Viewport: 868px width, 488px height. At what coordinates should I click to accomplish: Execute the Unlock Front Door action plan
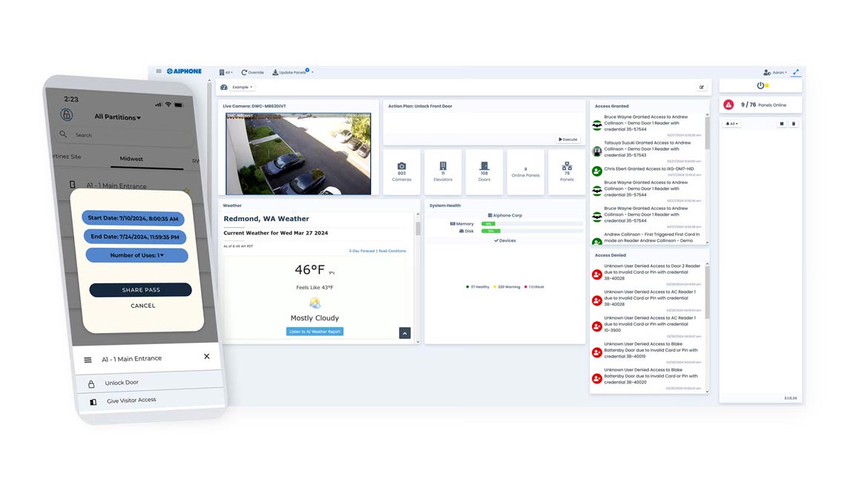coord(568,139)
